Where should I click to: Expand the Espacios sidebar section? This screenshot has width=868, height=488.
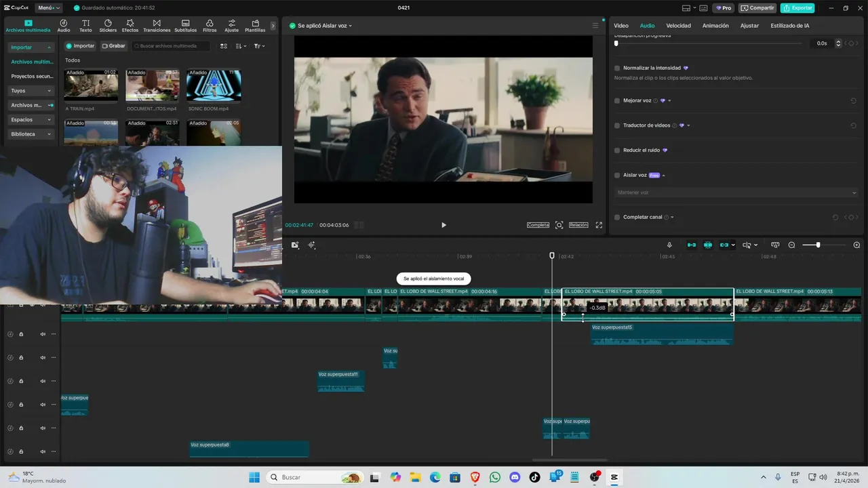tap(31, 120)
